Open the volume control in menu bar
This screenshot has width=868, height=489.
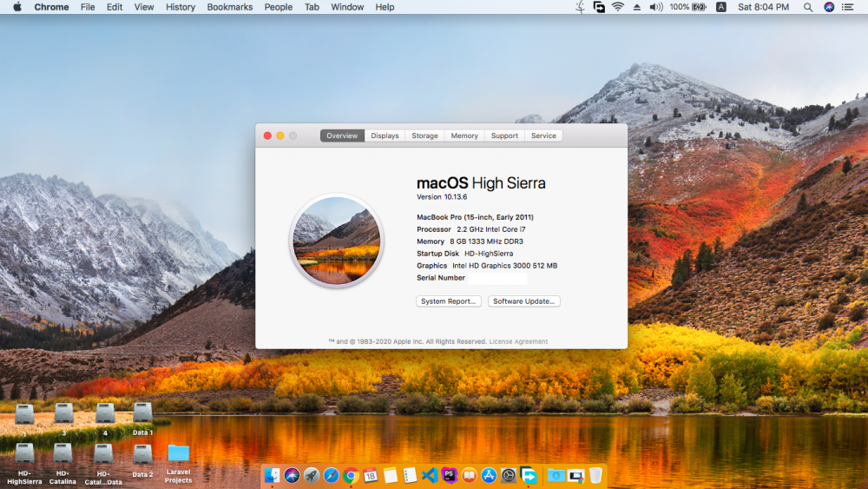click(x=656, y=7)
